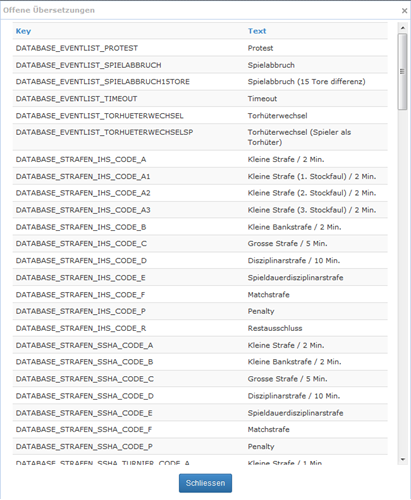
Task: Click the Spieldauerdisziplinarstrafe text for IHS_CODE_E
Action: pyautogui.click(x=295, y=278)
